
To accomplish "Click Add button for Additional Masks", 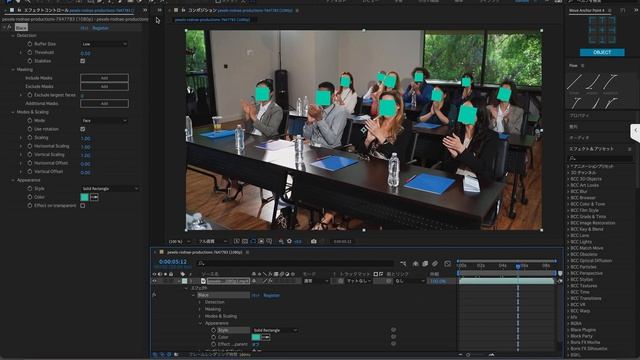I will 104,103.
